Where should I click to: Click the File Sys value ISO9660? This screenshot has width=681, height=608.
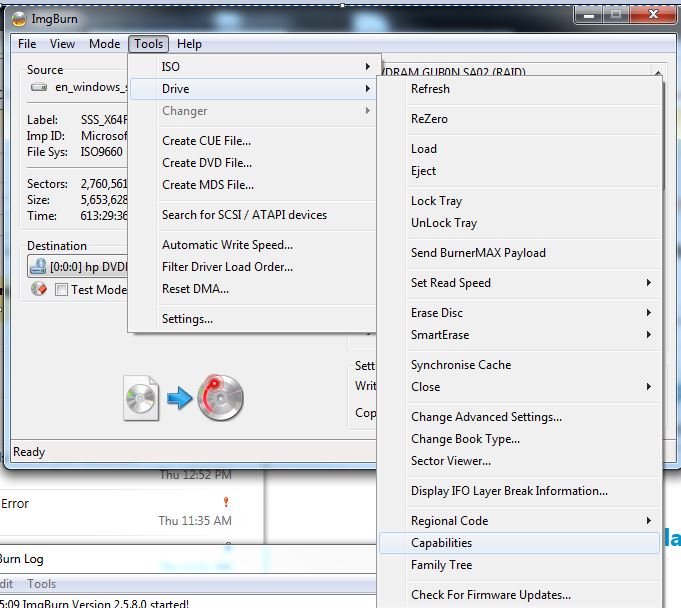[x=102, y=152]
